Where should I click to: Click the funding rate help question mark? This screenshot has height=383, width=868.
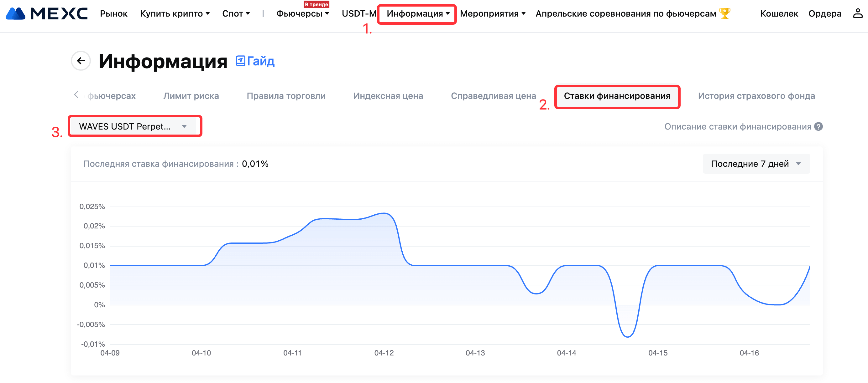tap(818, 126)
